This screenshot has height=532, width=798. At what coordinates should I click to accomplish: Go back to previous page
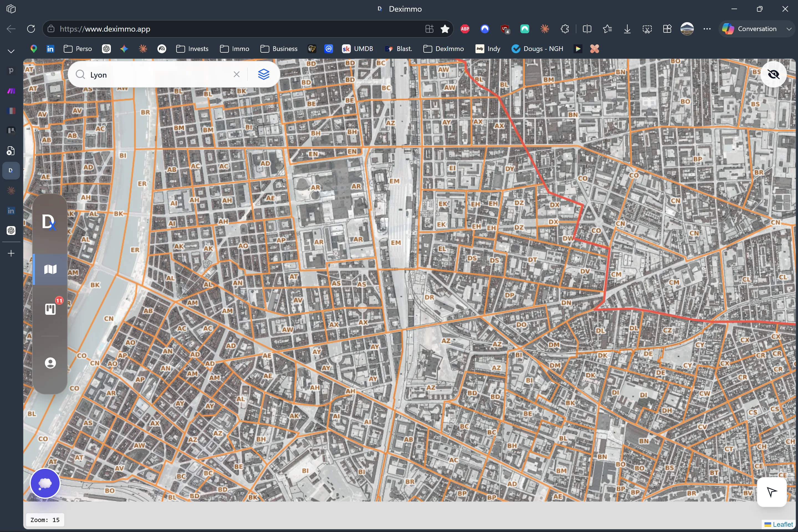[11, 29]
